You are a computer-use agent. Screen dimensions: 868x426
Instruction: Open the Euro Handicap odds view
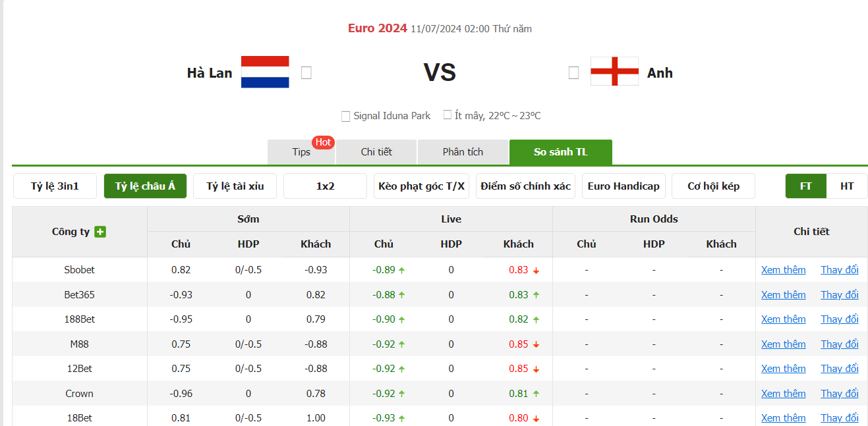(623, 186)
